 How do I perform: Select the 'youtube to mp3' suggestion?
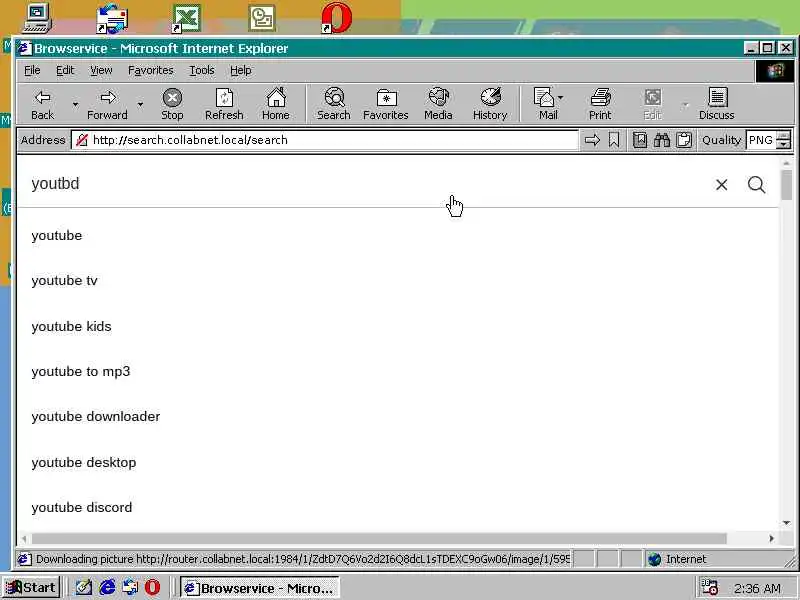(81, 371)
